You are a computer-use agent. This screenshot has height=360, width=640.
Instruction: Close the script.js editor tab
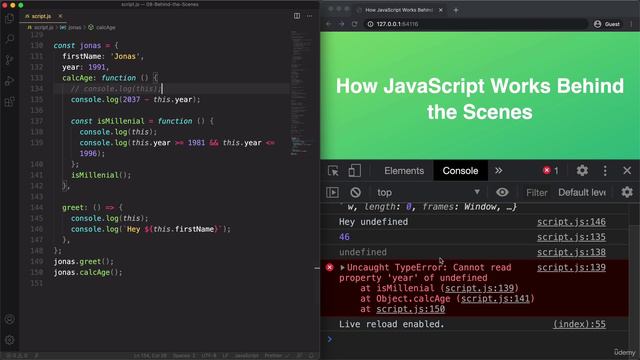[x=60, y=16]
